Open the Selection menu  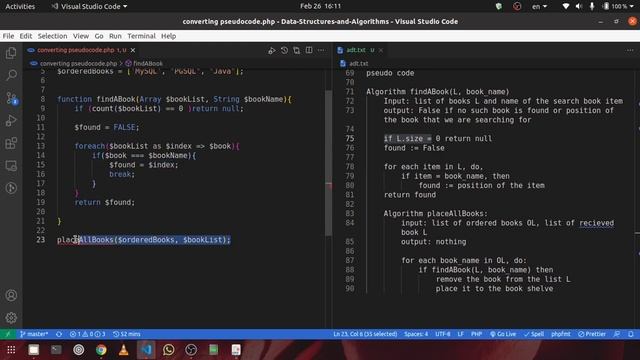click(52, 36)
